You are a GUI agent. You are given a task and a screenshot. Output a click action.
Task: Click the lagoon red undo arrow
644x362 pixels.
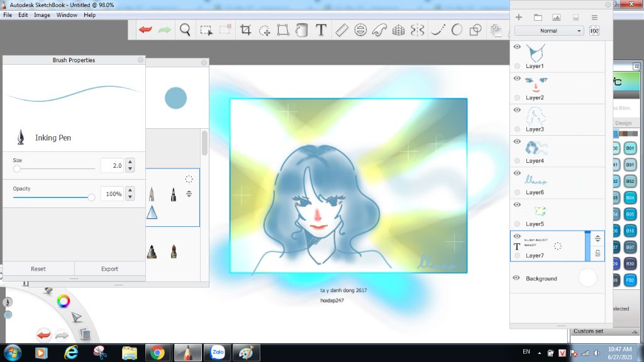[43, 335]
